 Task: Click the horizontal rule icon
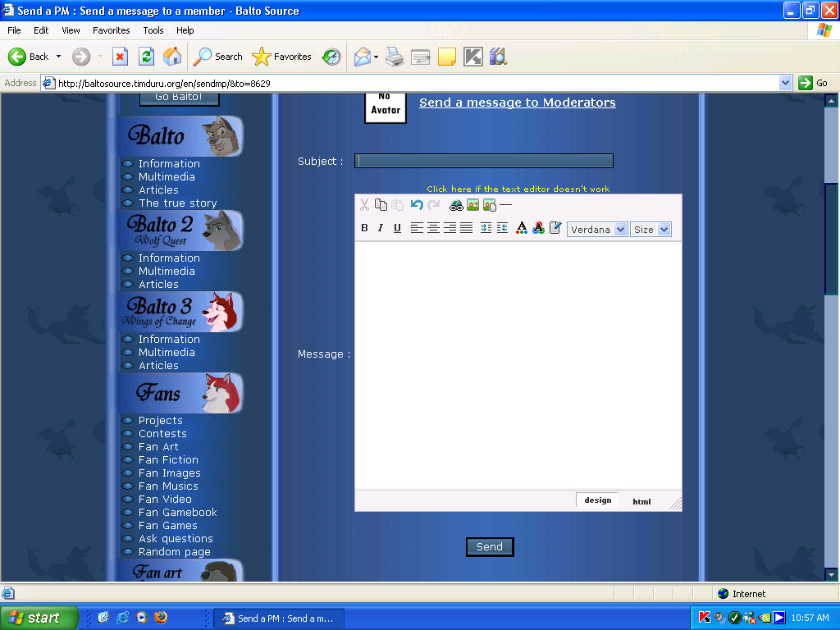pyautogui.click(x=505, y=204)
